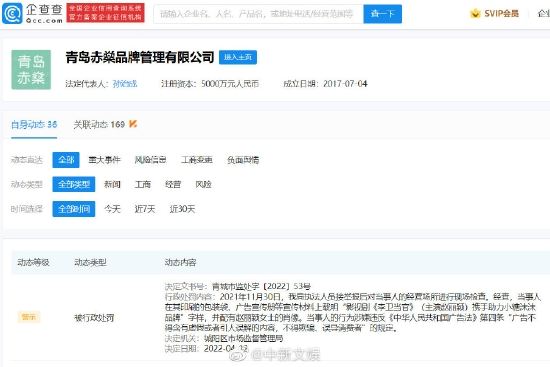Click the 动态等级 column header

33,262
